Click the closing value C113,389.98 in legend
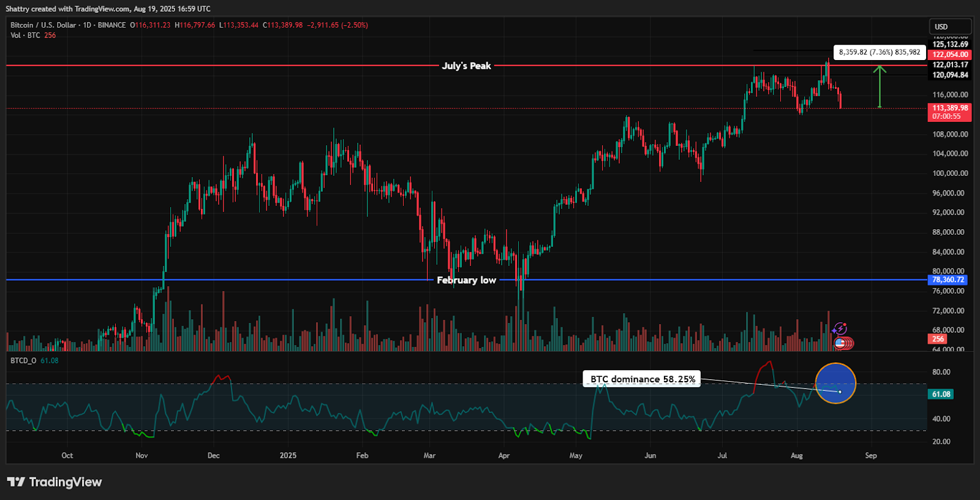The height and width of the screenshot is (500, 980). coord(282,25)
